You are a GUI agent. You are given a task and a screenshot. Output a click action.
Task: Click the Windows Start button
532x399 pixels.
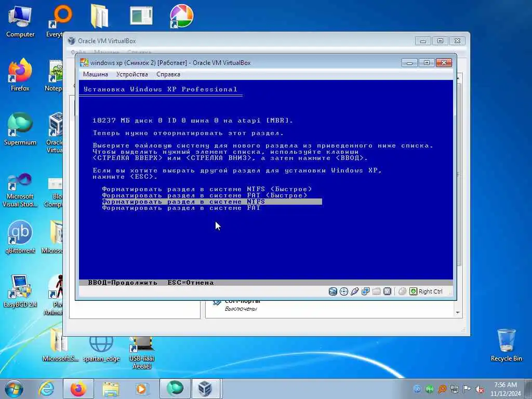click(x=14, y=389)
